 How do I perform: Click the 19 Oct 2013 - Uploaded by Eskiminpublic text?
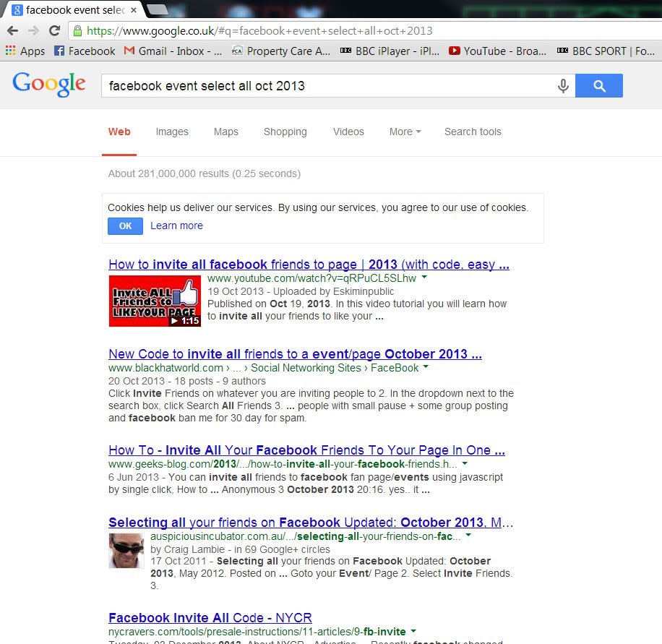coord(301,291)
